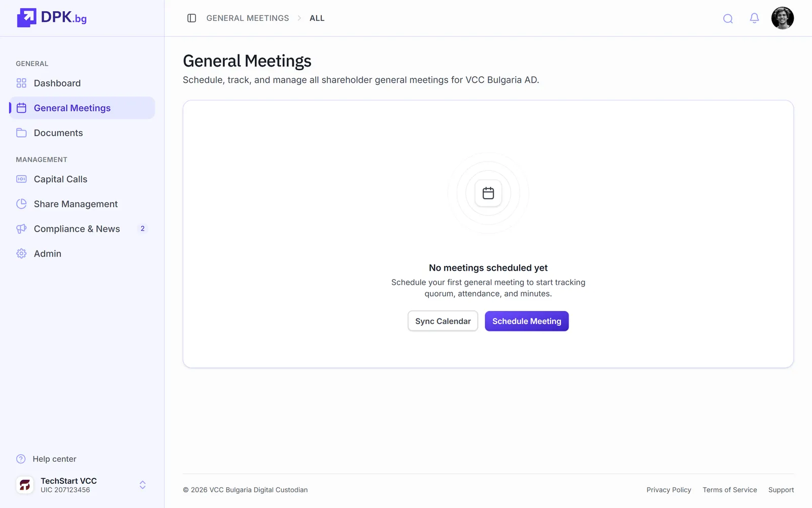
Task: Select General Meetings in the sidebar
Action: [82, 108]
